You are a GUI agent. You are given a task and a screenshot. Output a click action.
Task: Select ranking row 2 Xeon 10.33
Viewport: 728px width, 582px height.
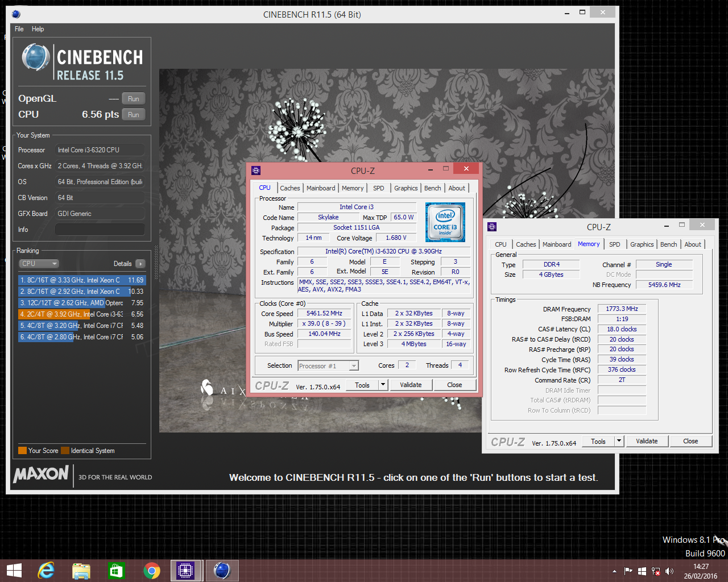(x=82, y=292)
